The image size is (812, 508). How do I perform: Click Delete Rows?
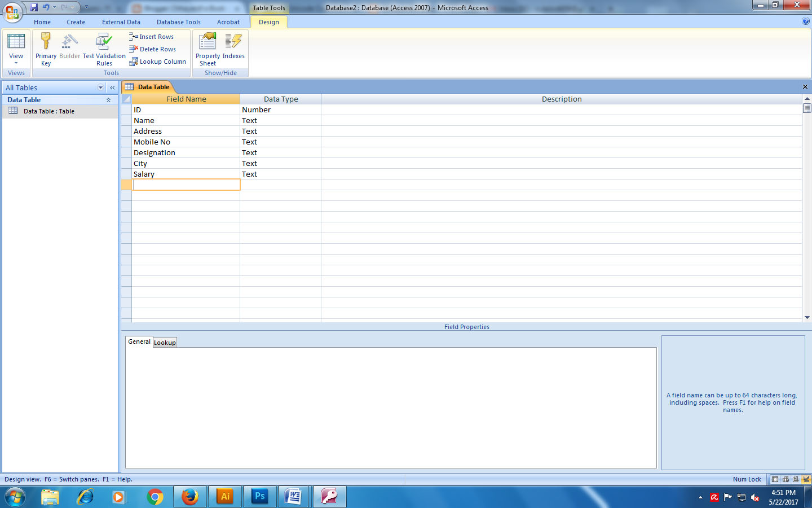click(152, 49)
